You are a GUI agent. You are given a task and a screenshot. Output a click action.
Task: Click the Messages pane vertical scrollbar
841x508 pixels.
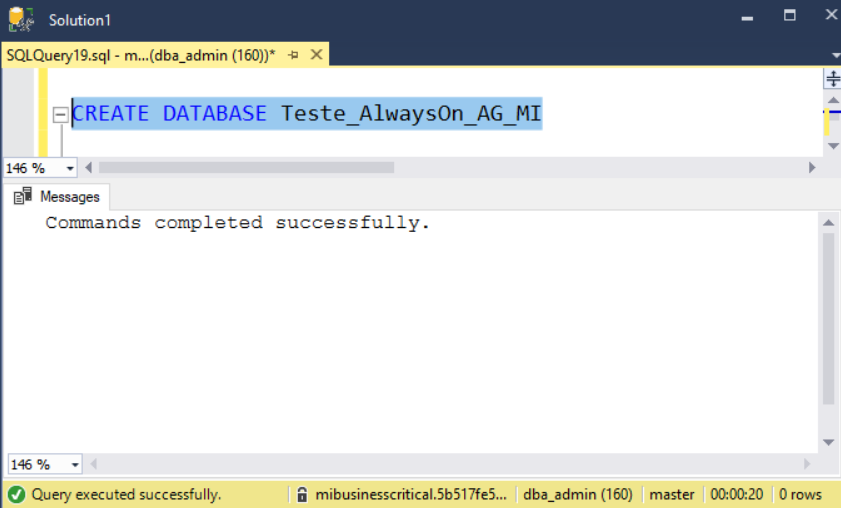point(828,320)
